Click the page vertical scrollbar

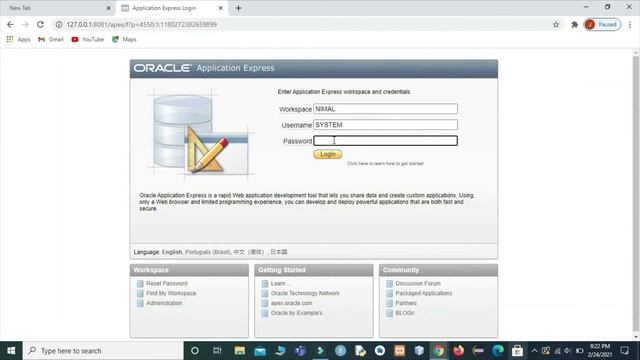[x=636, y=192]
